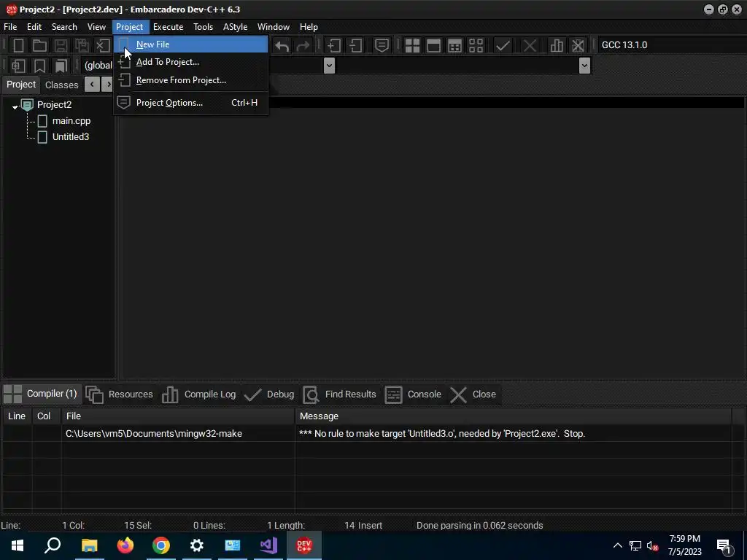Click 'Done parsing in 0.062 seconds' status text
The image size is (747, 560).
click(x=479, y=526)
